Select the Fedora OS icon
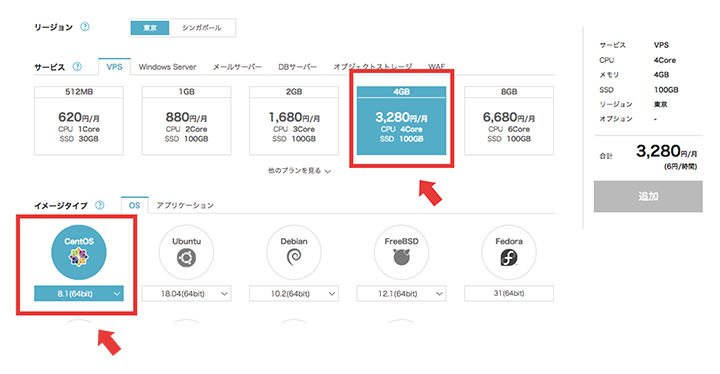This screenshot has width=720, height=374. pos(509,252)
